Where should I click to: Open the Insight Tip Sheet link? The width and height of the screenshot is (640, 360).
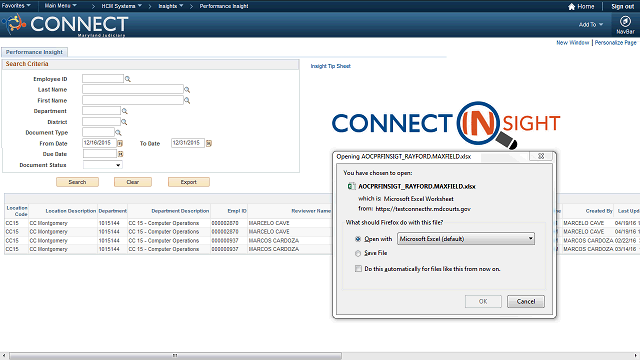[331, 66]
